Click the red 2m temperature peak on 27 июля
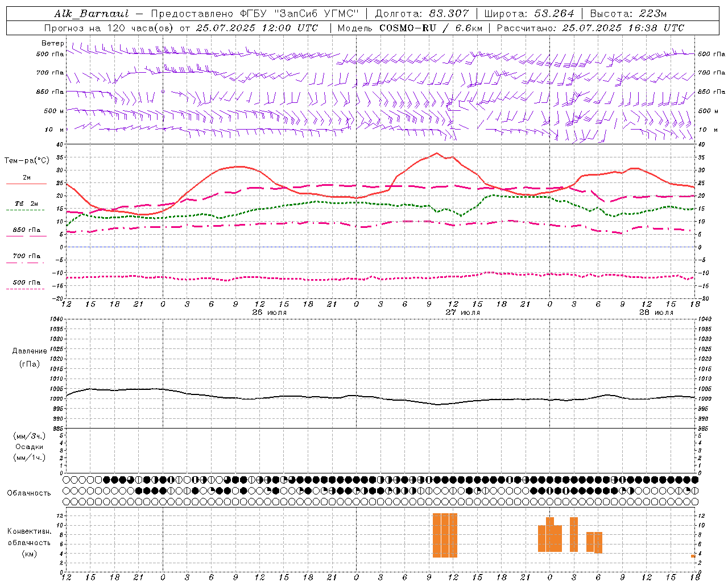Image resolution: width=728 pixels, height=582 pixels. 436,153
